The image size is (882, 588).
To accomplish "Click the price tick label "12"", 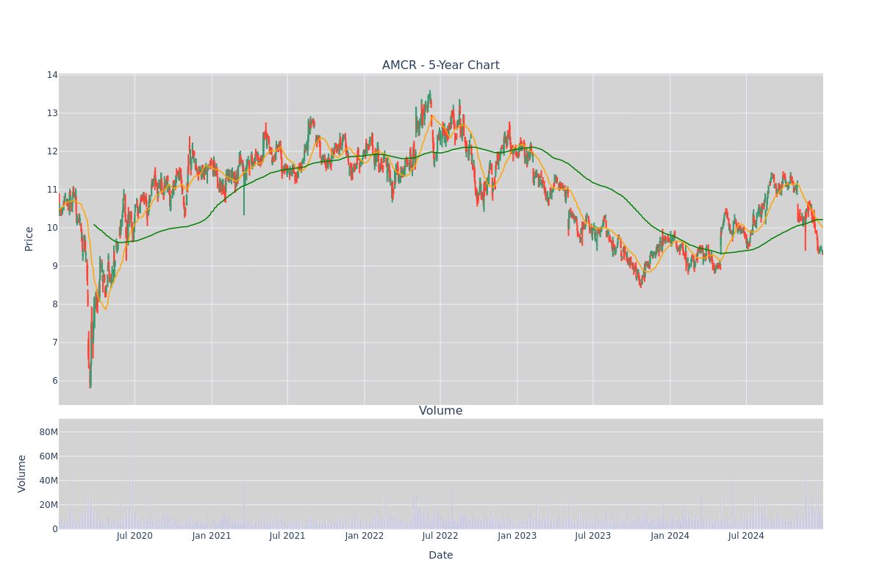I will (52, 151).
